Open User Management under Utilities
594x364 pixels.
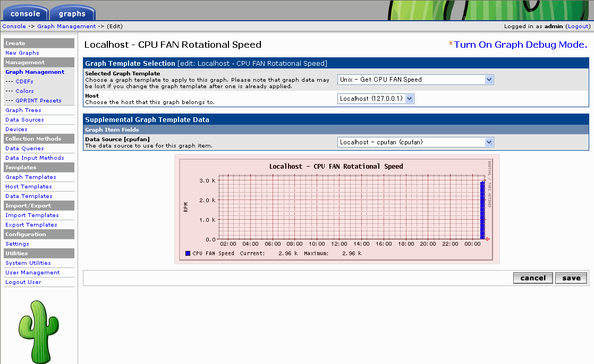pos(32,273)
